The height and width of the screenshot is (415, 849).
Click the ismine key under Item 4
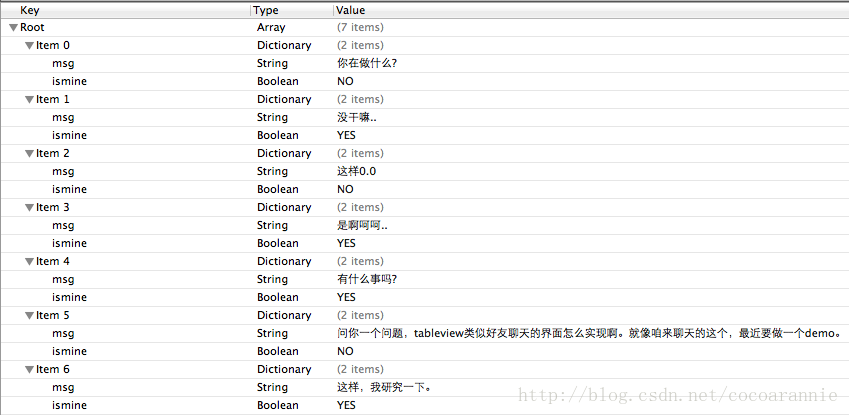click(69, 297)
